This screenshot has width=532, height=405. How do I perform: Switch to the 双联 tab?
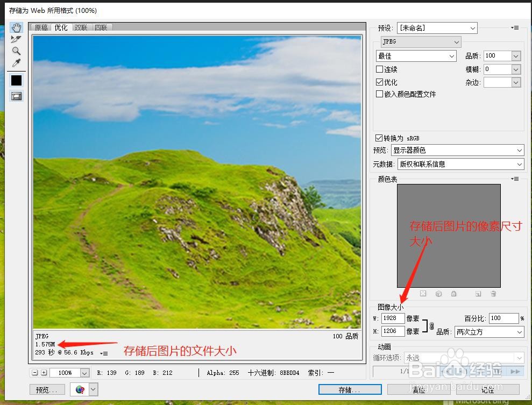pyautogui.click(x=81, y=27)
